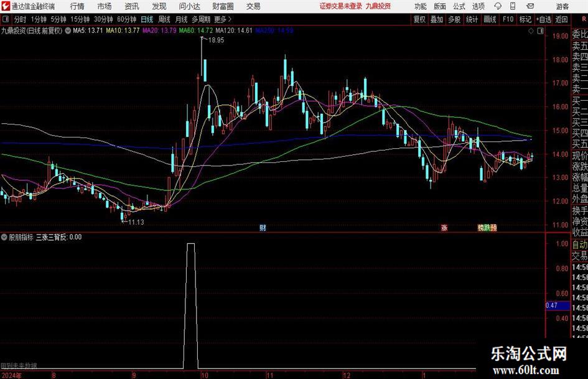This screenshot has height=379, width=588.
Task: Expand 更多 period options
Action: pyautogui.click(x=223, y=19)
